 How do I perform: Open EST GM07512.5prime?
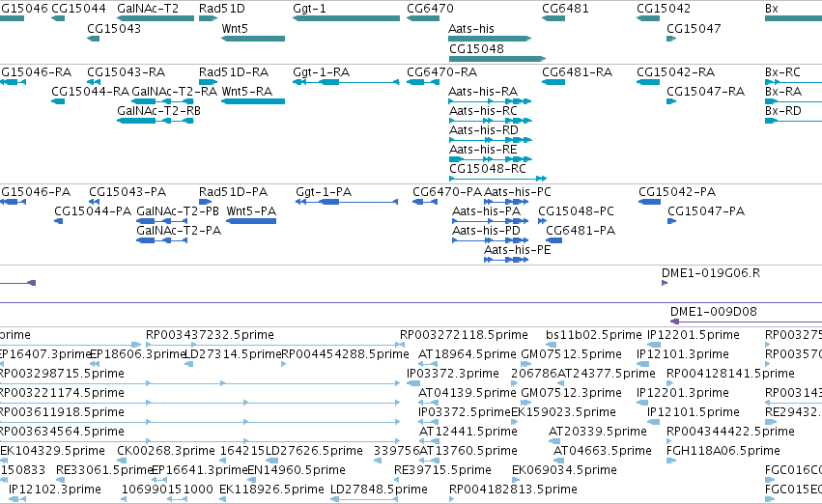525,364
